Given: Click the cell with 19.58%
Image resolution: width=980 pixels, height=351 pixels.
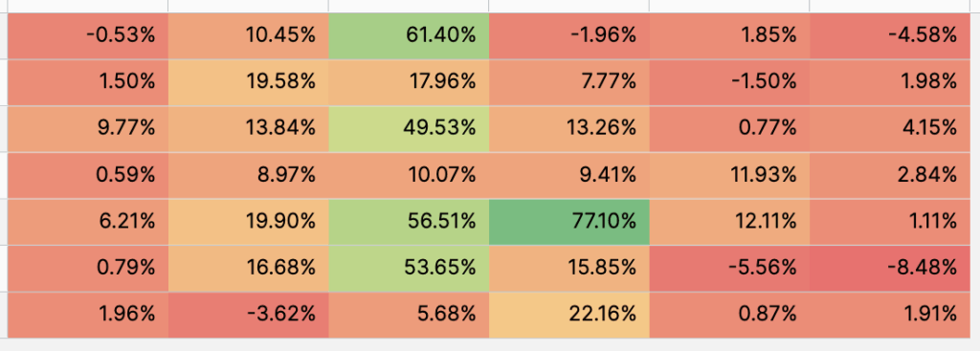Looking at the screenshot, I should [248, 82].
